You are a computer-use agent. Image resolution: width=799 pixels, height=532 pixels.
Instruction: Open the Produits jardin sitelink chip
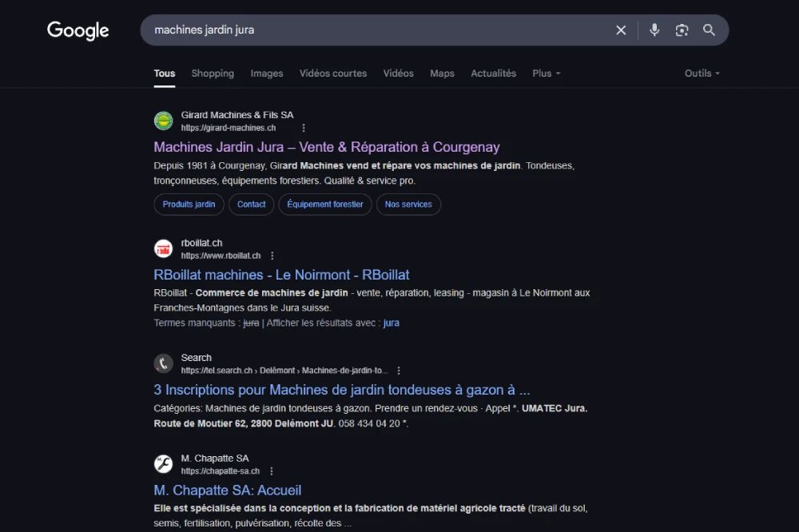tap(189, 204)
